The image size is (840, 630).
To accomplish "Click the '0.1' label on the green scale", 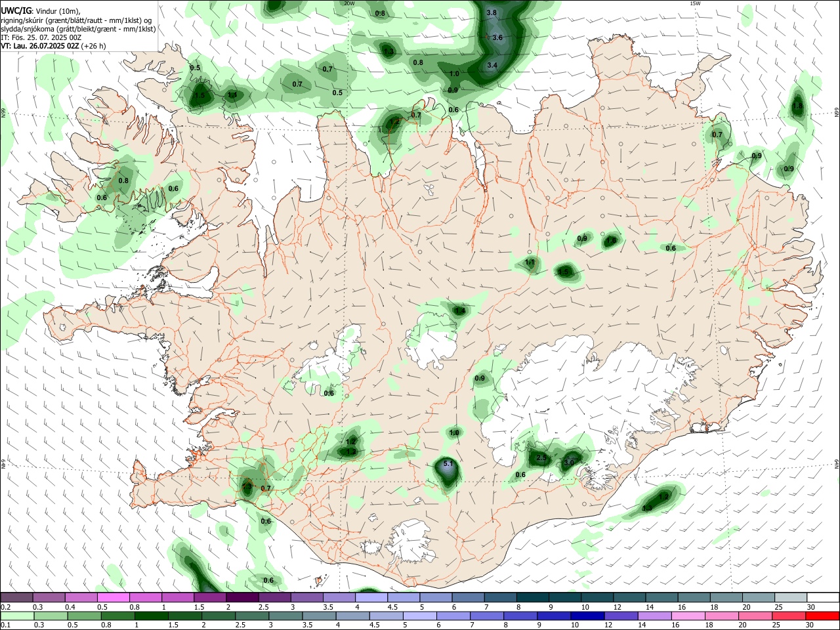I will pos(6,625).
